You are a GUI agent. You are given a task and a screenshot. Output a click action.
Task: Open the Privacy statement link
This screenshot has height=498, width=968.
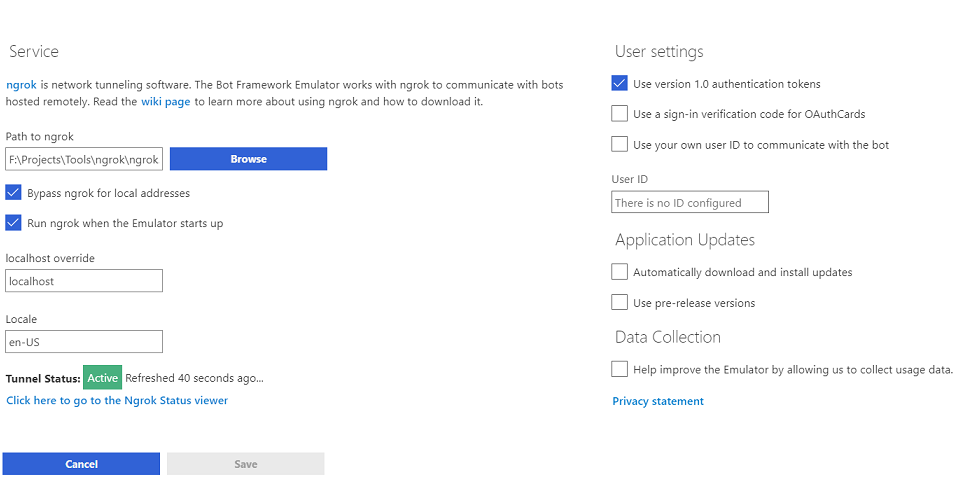tap(658, 401)
